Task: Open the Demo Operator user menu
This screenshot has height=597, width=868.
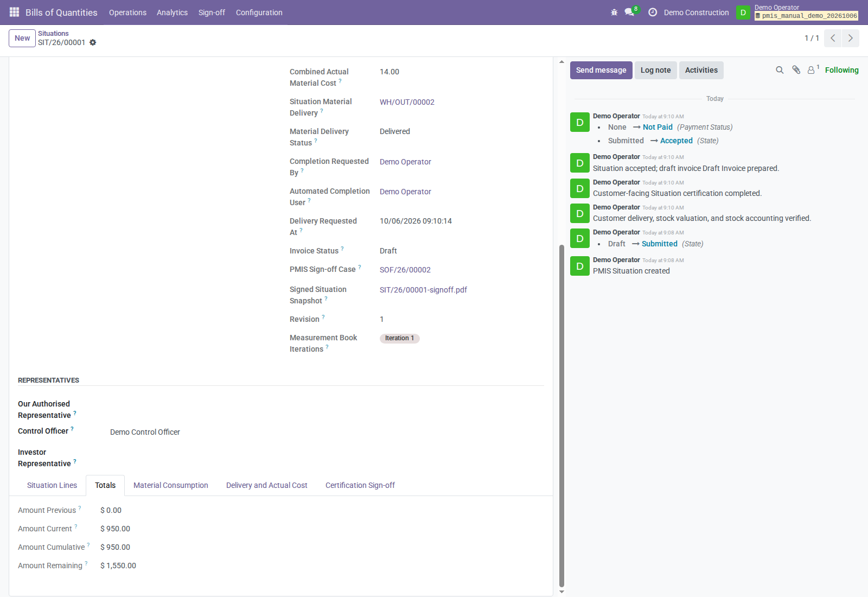Action: click(x=797, y=12)
